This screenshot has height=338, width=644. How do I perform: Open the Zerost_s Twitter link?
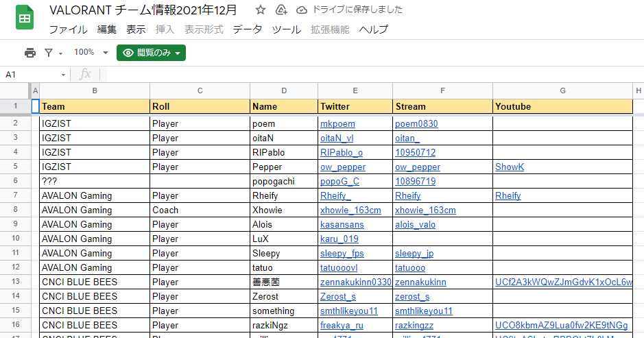(338, 296)
